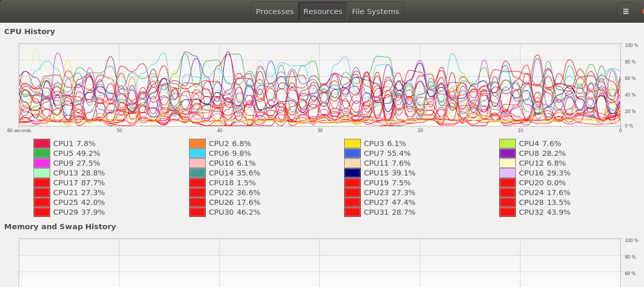
Task: Change the CPU32 red color swatch
Action: [x=508, y=212]
